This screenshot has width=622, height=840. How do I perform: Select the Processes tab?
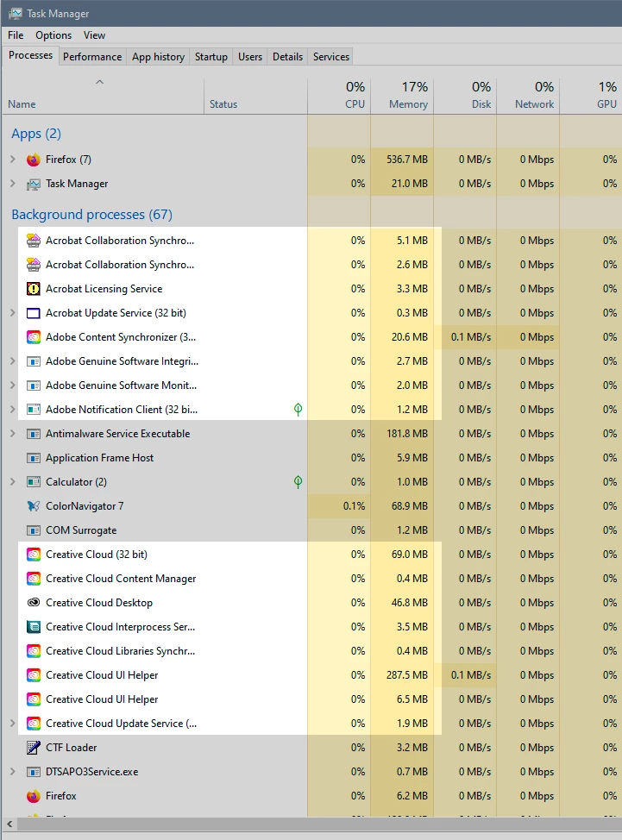(30, 56)
